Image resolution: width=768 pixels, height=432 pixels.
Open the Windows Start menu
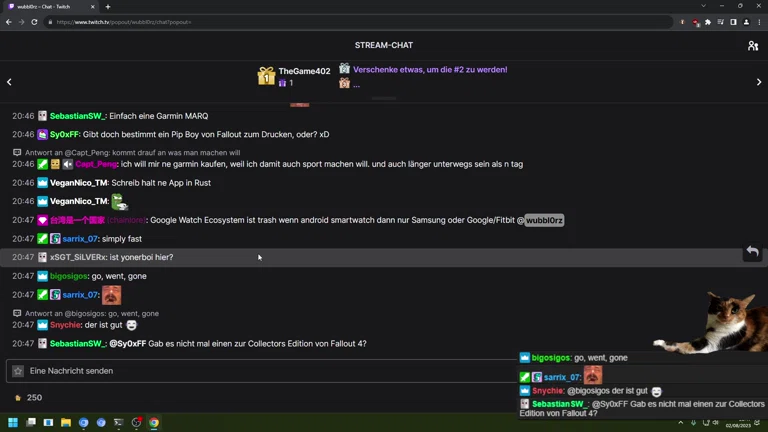click(x=13, y=423)
